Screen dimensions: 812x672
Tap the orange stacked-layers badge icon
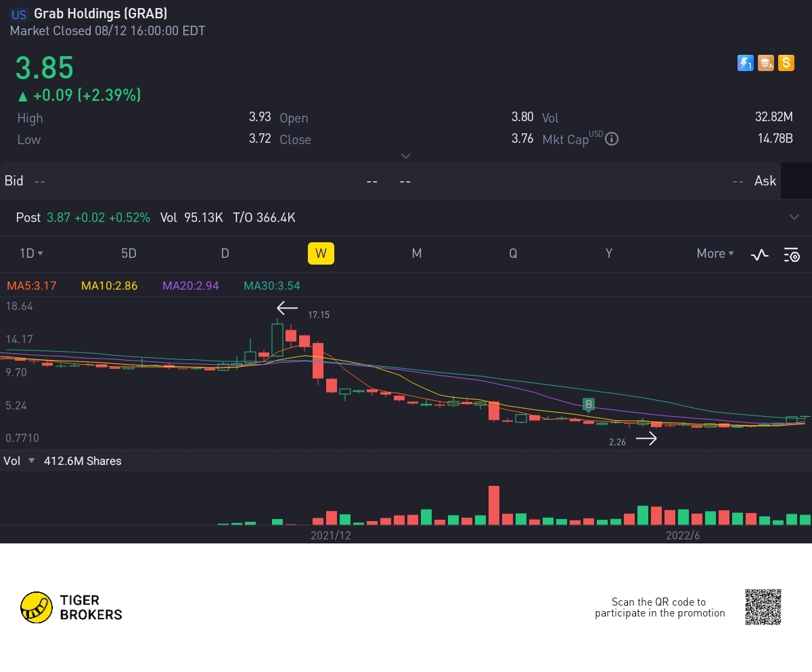pos(765,63)
